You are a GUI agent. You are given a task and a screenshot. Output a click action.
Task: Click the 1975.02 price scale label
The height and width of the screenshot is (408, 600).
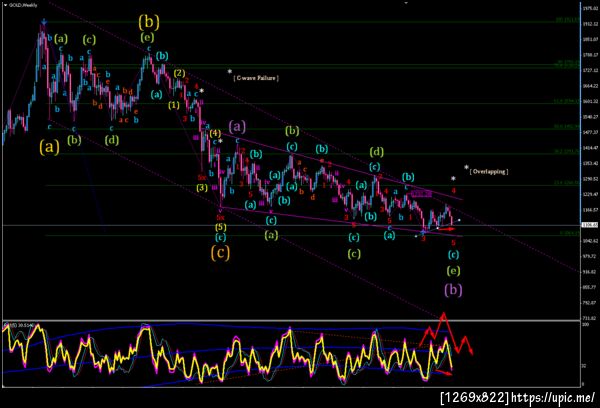coord(589,8)
